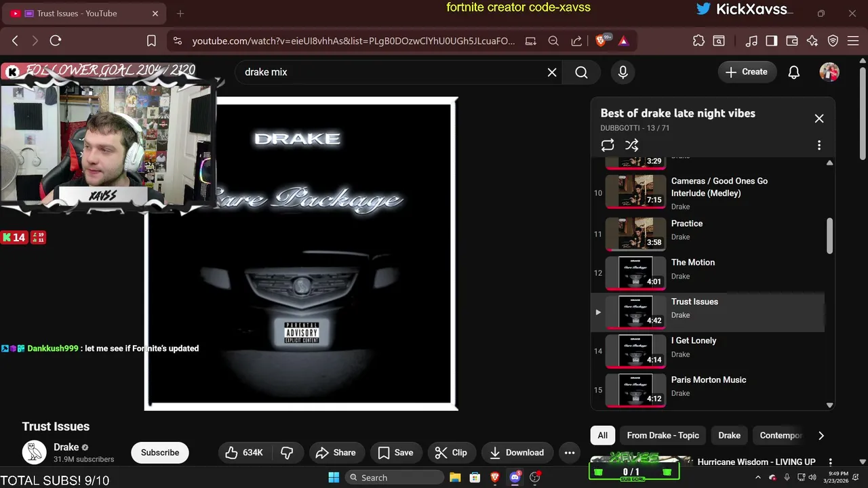Select 'From Drake - Topic' chip
Screen dimensions: 868x488
point(663,435)
